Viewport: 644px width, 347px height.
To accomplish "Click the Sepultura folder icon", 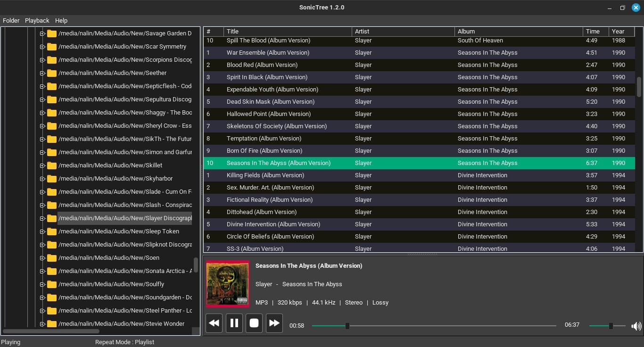I will click(x=52, y=99).
